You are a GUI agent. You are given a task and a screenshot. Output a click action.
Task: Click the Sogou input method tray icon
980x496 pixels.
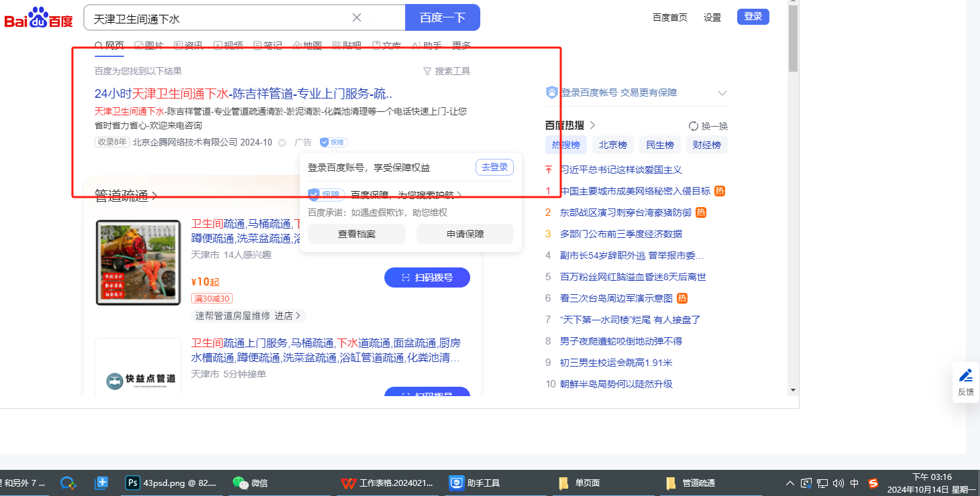click(873, 483)
